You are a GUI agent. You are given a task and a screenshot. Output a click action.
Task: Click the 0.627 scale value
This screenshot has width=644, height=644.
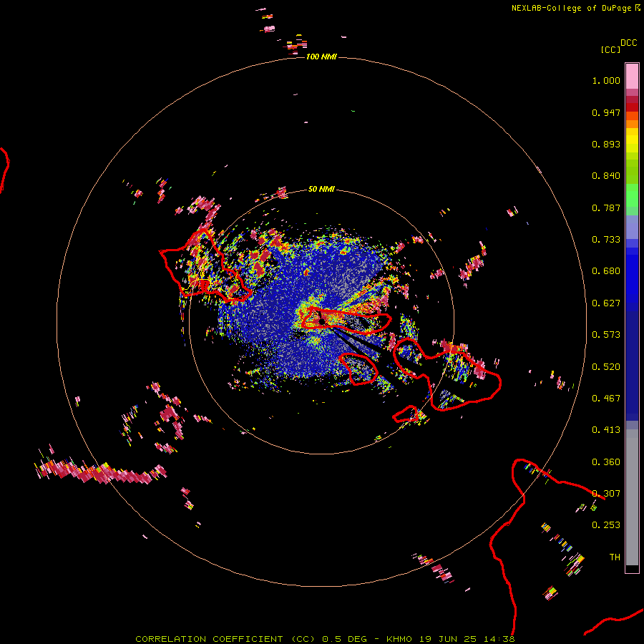(x=606, y=303)
